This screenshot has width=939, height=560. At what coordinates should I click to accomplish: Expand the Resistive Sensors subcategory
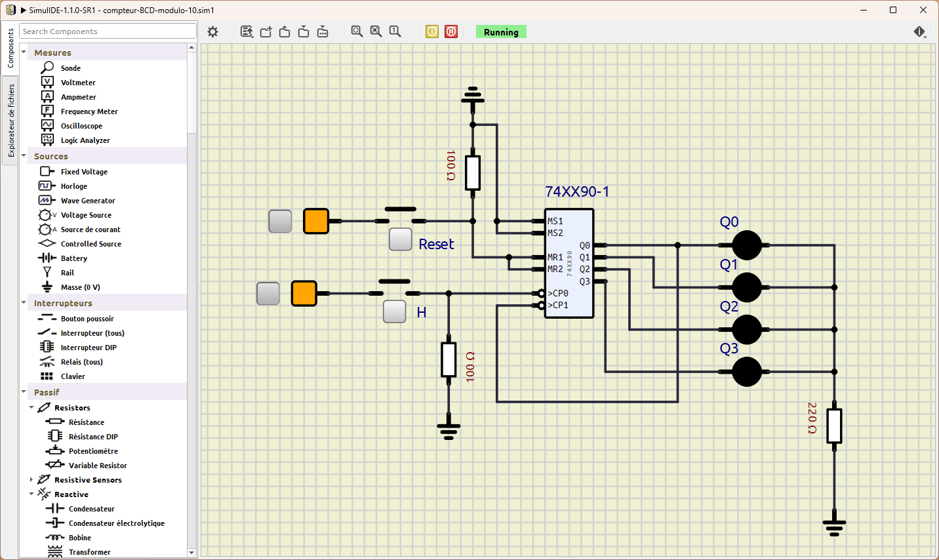[31, 480]
